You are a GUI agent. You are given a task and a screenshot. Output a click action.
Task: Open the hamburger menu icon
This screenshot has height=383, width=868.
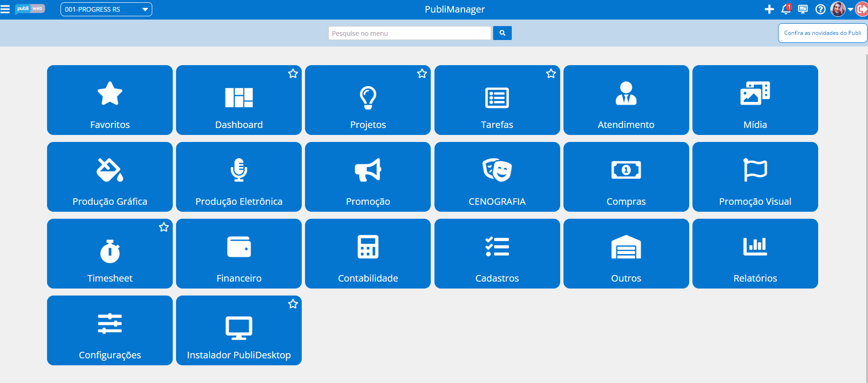[5, 9]
